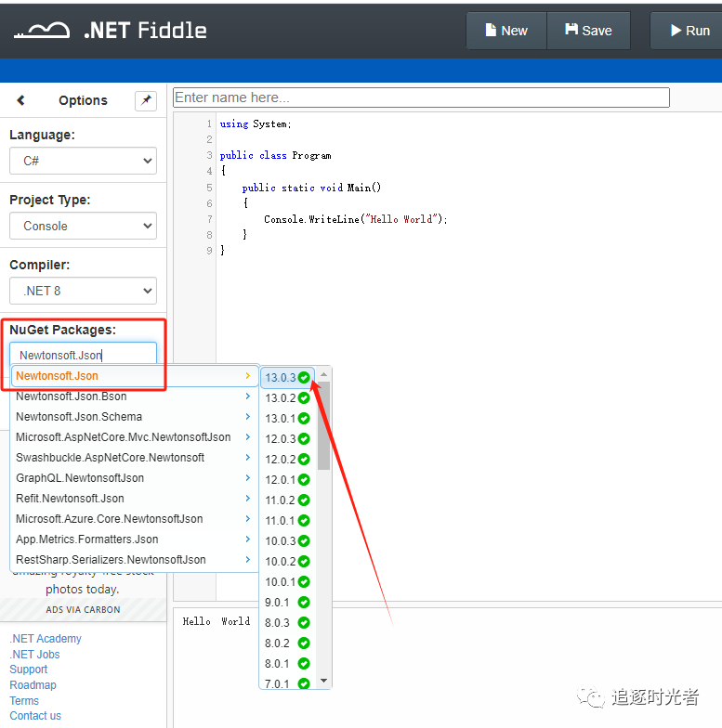The height and width of the screenshot is (728, 722).
Task: Select Newtonsoft.Json package suggestion
Action: click(134, 375)
